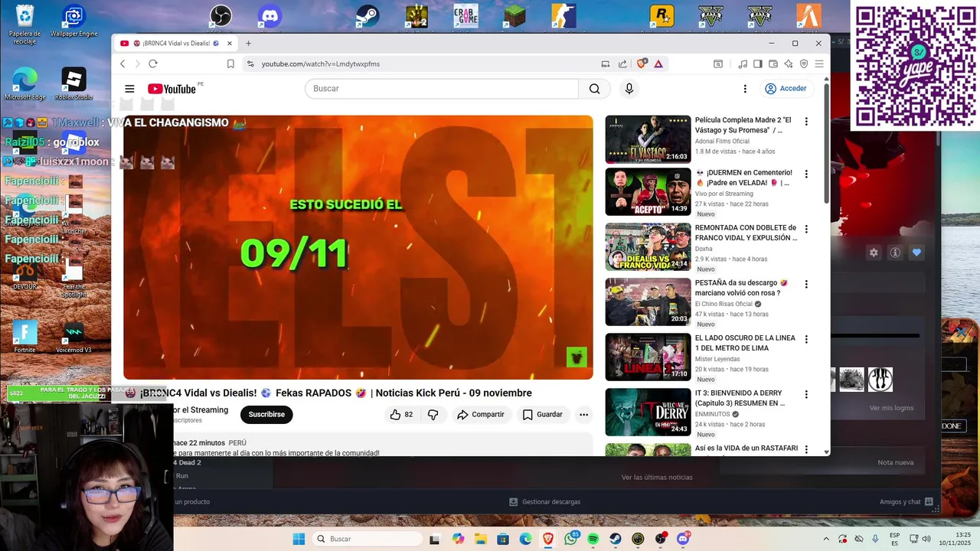Close the BR0NC4 Vidal vs Diealis tab
Image resolution: width=980 pixels, height=551 pixels.
(x=230, y=44)
